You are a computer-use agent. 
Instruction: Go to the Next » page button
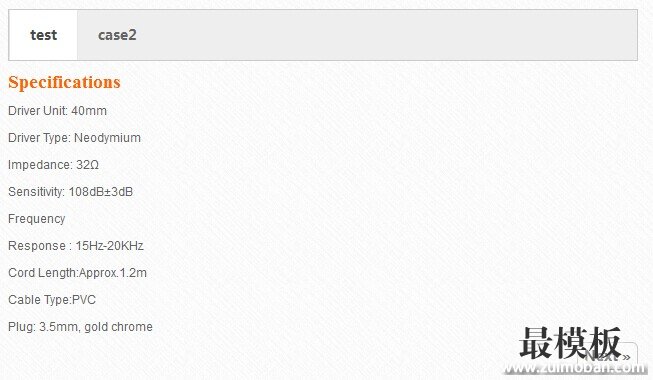click(x=608, y=356)
